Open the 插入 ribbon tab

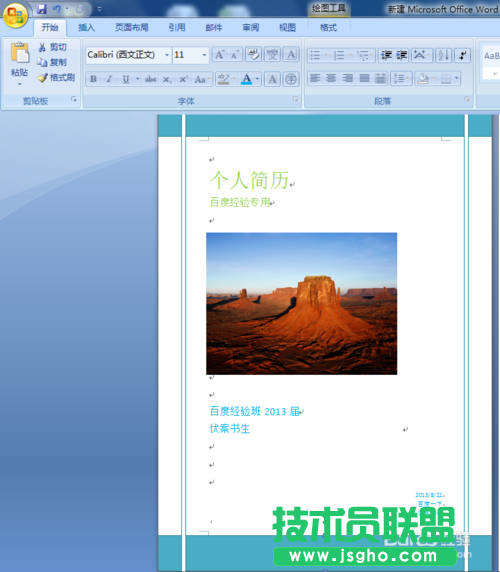point(86,27)
